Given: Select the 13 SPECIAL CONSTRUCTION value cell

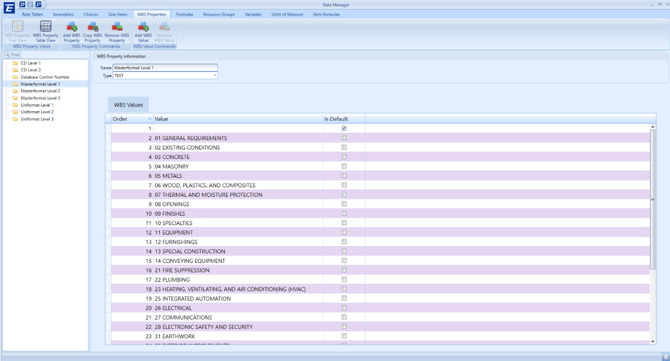Looking at the screenshot, I should (238, 251).
